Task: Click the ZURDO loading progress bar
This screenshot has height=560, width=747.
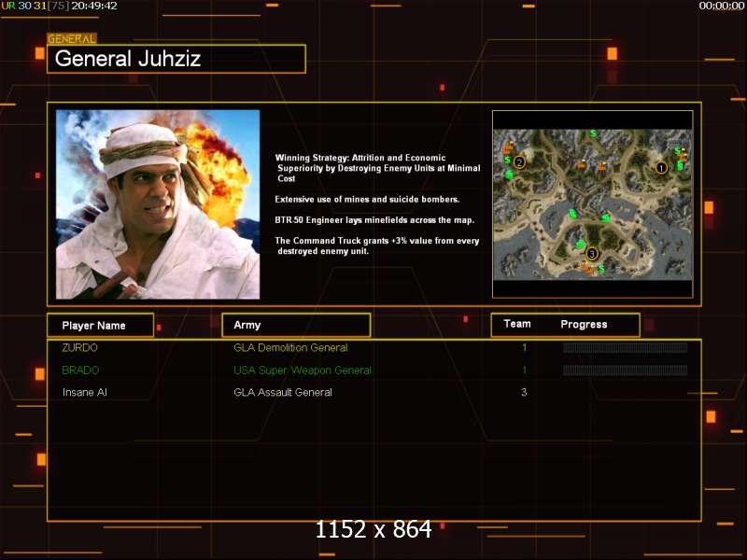Action: [x=625, y=347]
